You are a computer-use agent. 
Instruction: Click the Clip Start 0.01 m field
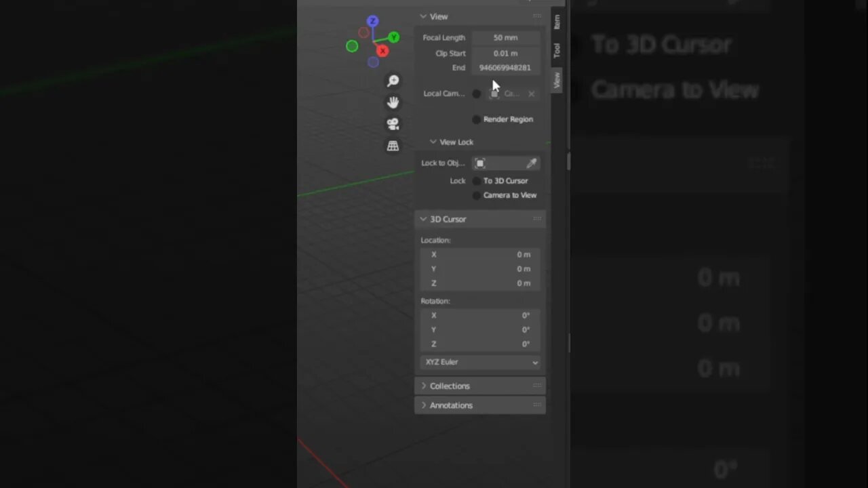[x=506, y=53]
